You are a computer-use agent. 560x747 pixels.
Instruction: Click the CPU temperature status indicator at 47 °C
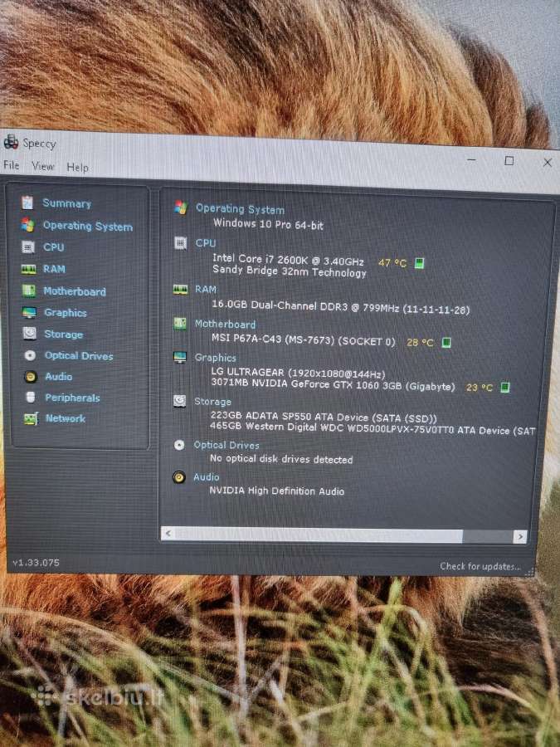tap(419, 263)
